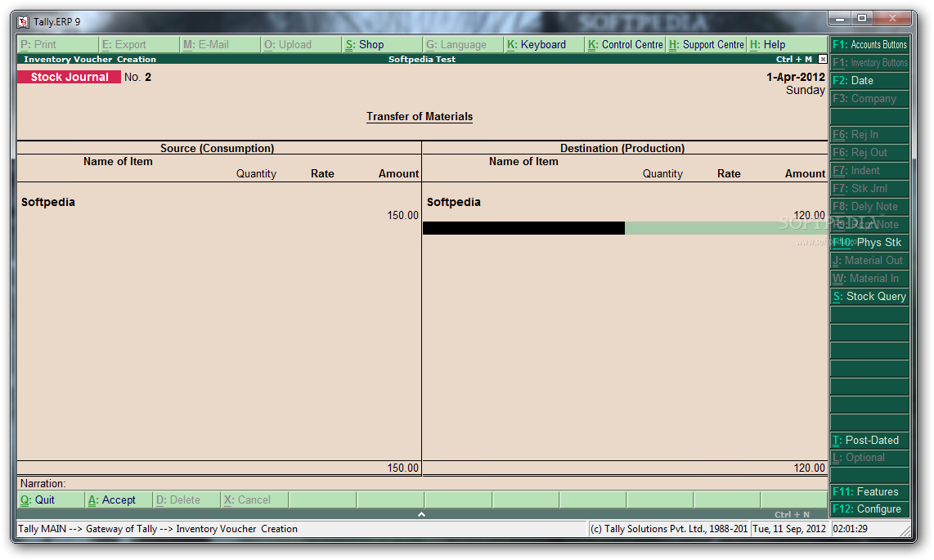The image size is (934, 560).
Task: Open H: Support Centre
Action: click(x=706, y=45)
